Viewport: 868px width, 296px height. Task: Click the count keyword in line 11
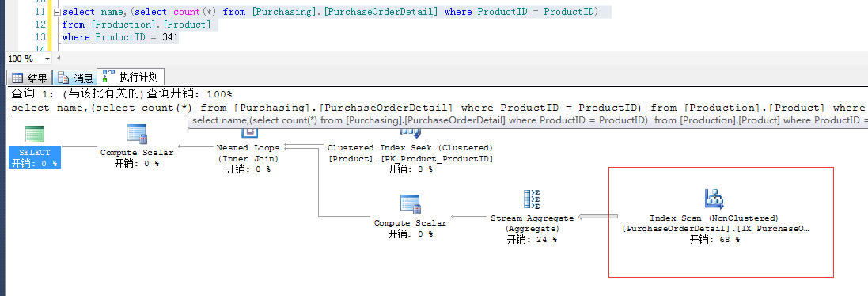pos(187,12)
